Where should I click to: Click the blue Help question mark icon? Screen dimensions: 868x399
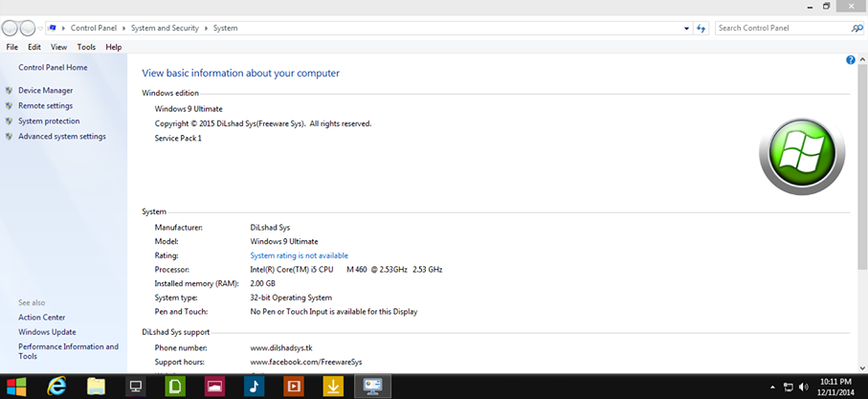click(850, 59)
